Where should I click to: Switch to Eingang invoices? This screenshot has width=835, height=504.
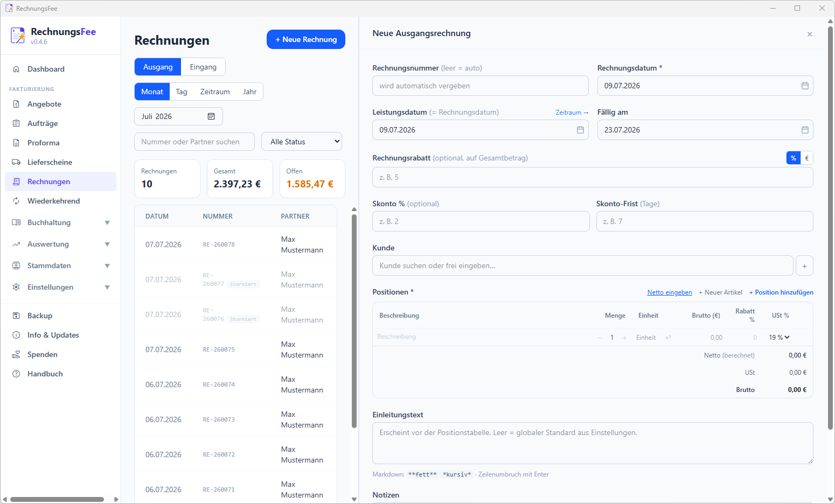click(203, 67)
